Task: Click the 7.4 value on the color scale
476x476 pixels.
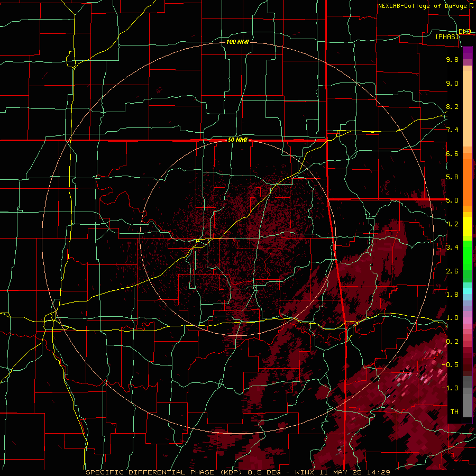Action: pos(452,130)
